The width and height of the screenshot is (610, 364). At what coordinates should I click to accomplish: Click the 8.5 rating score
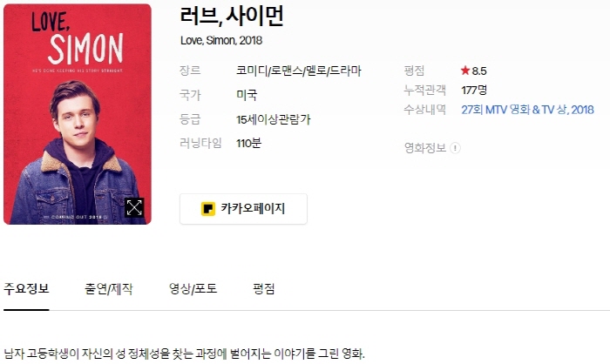(479, 71)
